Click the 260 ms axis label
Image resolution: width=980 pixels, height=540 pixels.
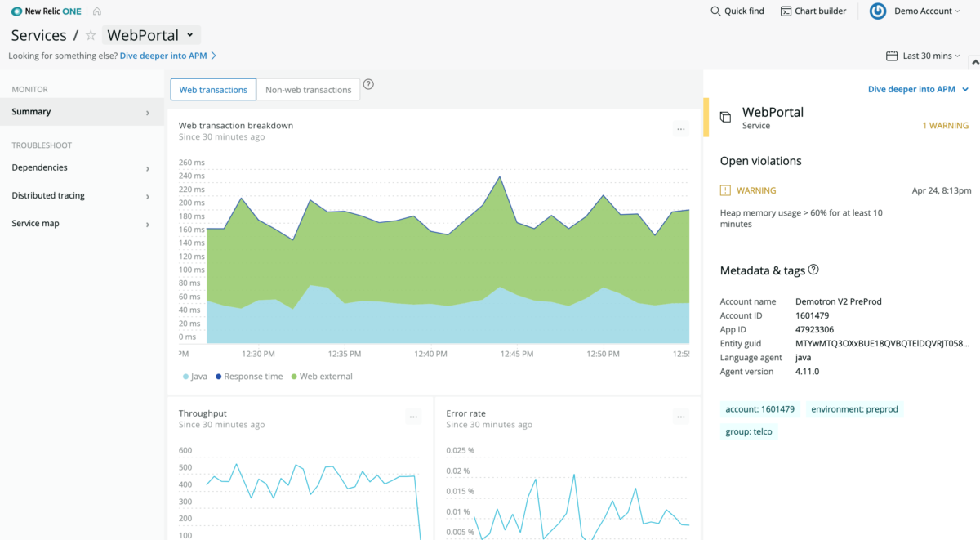(192, 163)
